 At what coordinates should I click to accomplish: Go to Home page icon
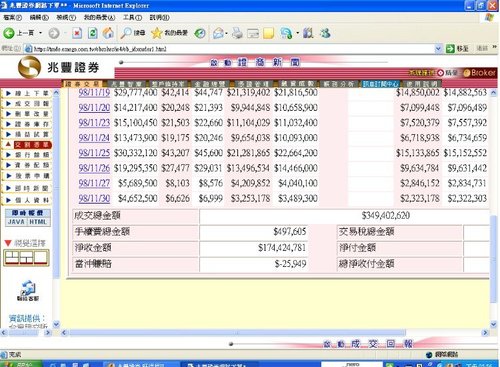pos(108,33)
